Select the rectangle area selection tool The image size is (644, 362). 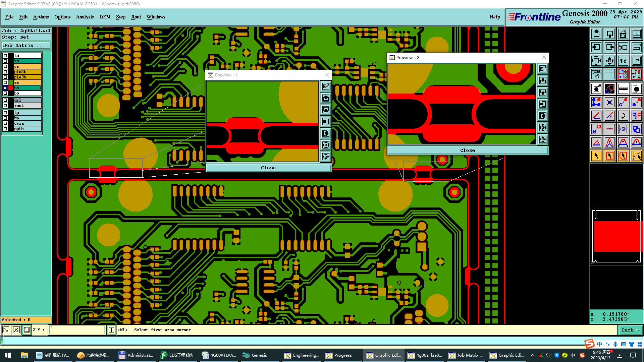[x=610, y=156]
